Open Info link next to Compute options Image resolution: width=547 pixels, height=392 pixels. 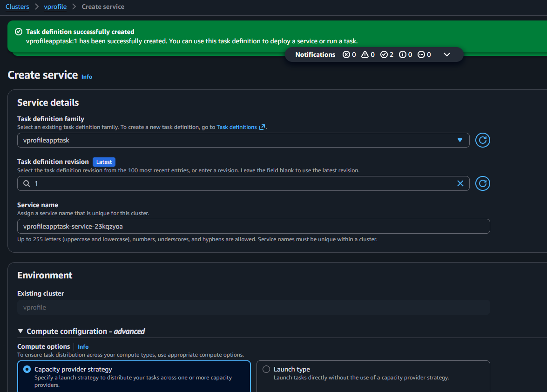83,347
